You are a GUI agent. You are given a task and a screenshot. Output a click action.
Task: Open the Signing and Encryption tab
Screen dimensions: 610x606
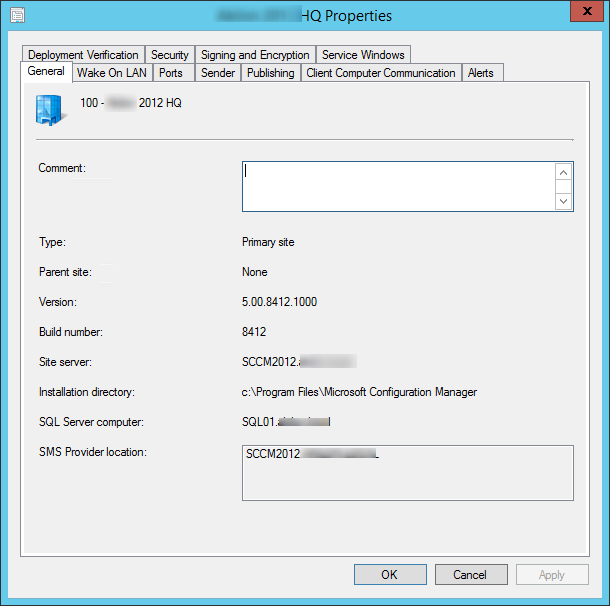click(255, 55)
